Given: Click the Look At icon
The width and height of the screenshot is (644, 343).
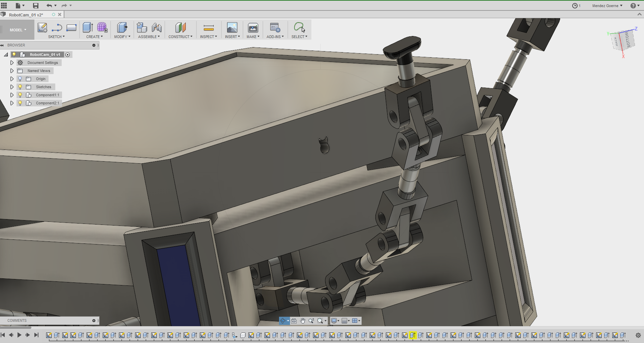Looking at the screenshot, I should 294,321.
